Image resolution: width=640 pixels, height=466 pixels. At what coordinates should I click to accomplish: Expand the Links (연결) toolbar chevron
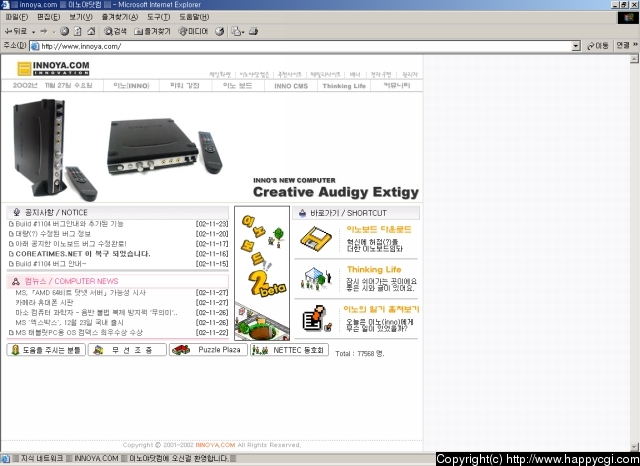click(636, 45)
